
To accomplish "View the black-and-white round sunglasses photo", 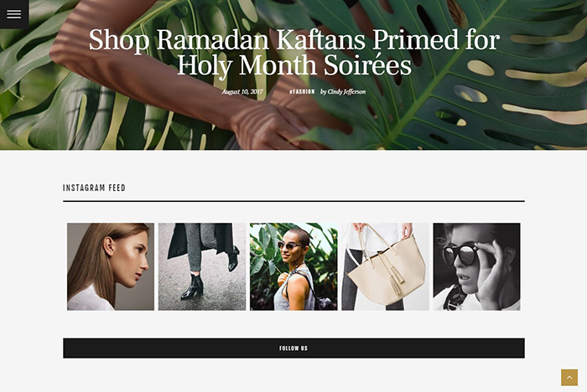I will click(x=476, y=266).
